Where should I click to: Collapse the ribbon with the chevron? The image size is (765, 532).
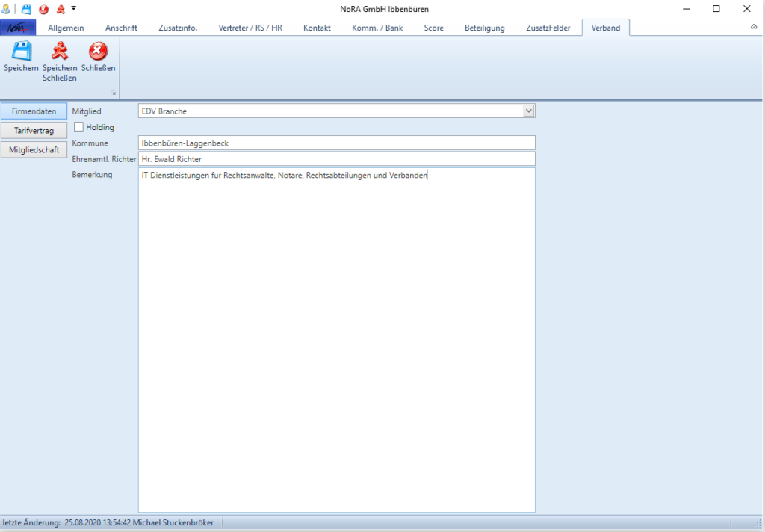753,27
